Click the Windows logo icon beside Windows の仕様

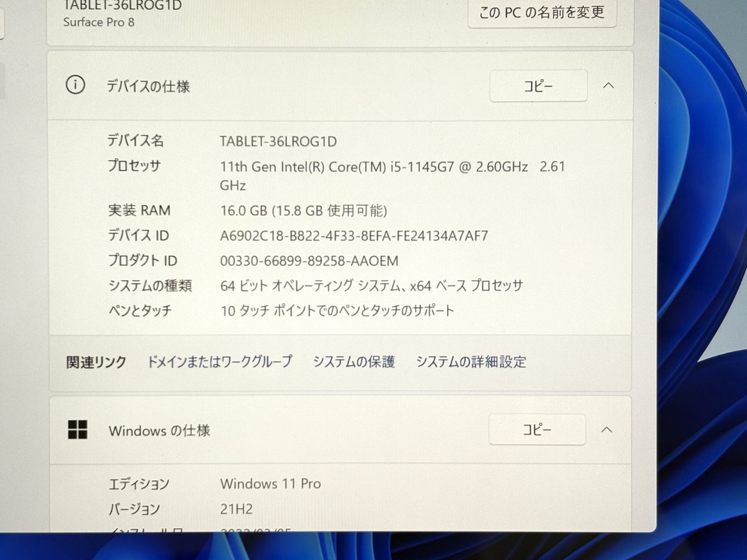point(78,429)
